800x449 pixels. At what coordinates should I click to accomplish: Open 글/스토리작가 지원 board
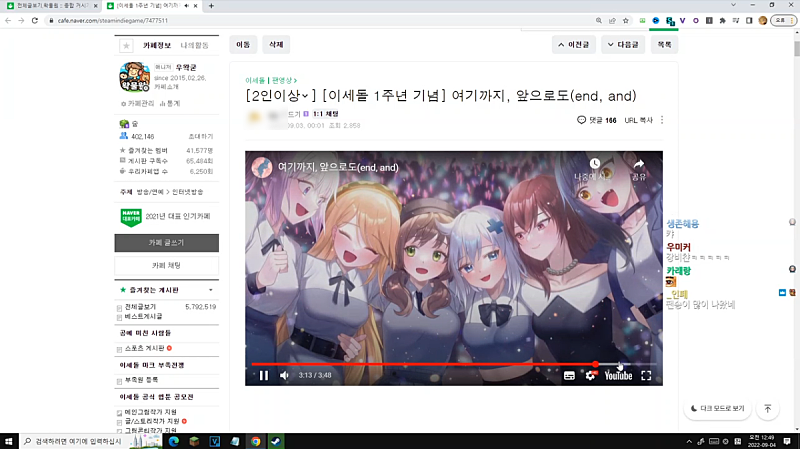(152, 421)
